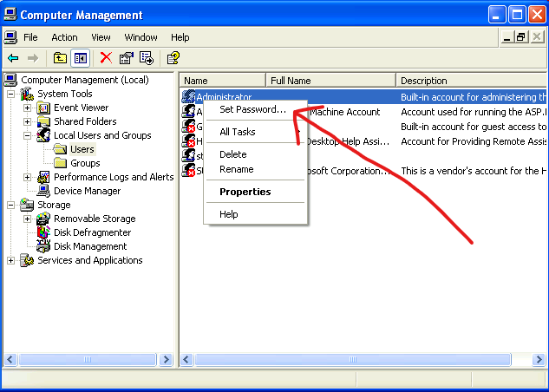Open the Action menu
549x392 pixels.
(x=64, y=37)
